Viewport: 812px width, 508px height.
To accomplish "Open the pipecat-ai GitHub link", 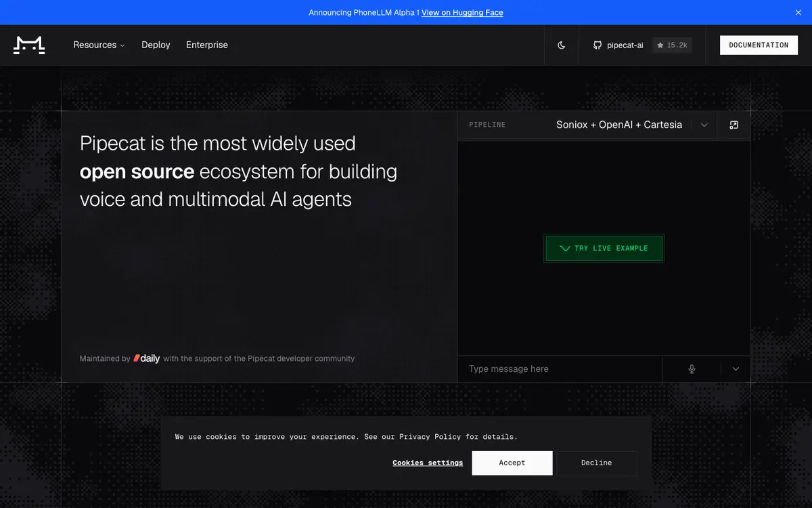I will click(618, 45).
